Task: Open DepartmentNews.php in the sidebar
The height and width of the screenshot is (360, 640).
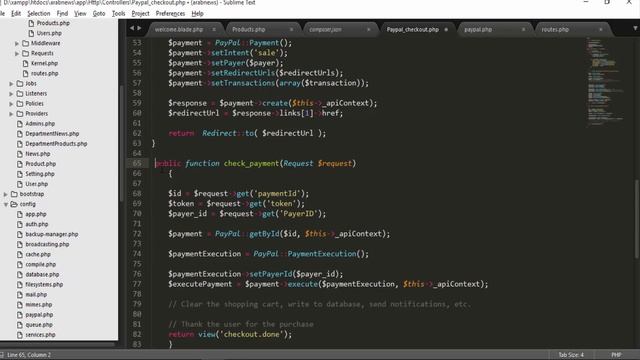Action: [x=52, y=134]
